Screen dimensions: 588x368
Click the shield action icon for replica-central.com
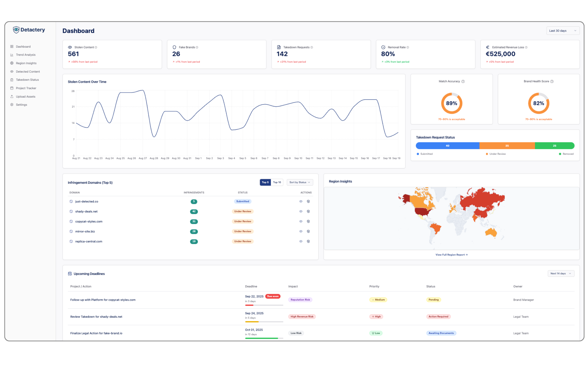point(308,242)
